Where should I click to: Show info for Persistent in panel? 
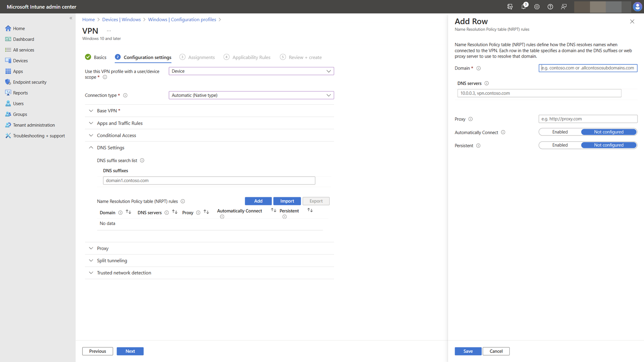[x=478, y=146]
